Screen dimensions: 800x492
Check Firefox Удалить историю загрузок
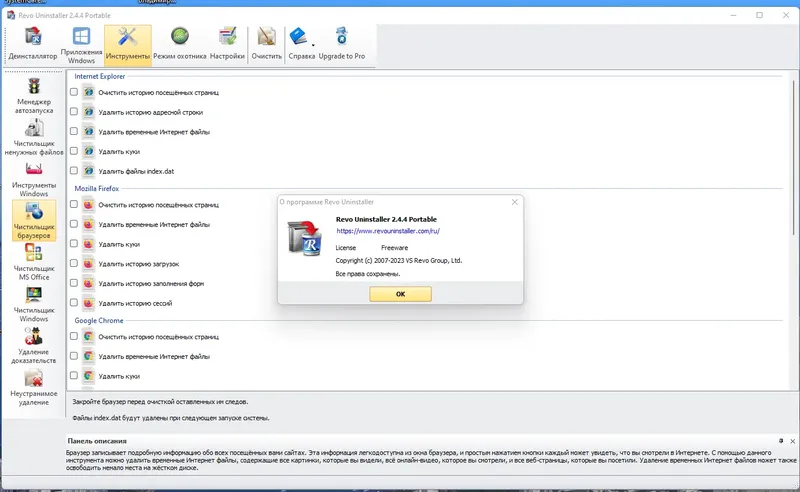pos(74,263)
